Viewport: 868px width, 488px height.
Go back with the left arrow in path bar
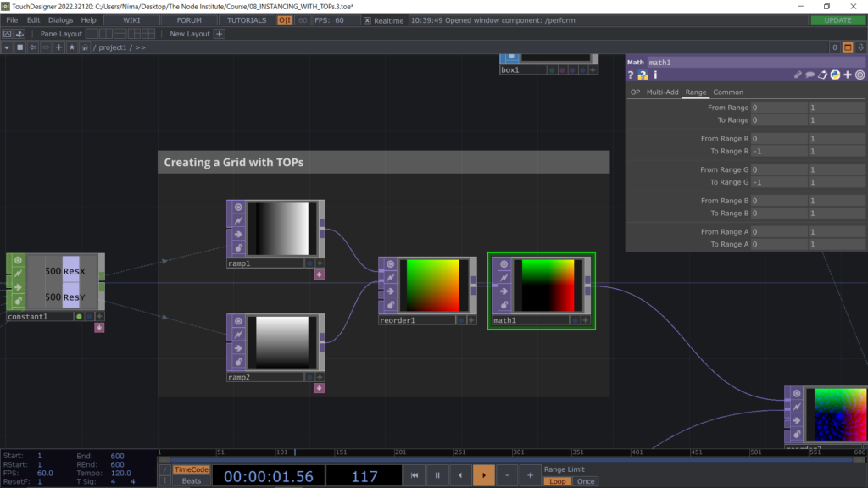[x=33, y=47]
